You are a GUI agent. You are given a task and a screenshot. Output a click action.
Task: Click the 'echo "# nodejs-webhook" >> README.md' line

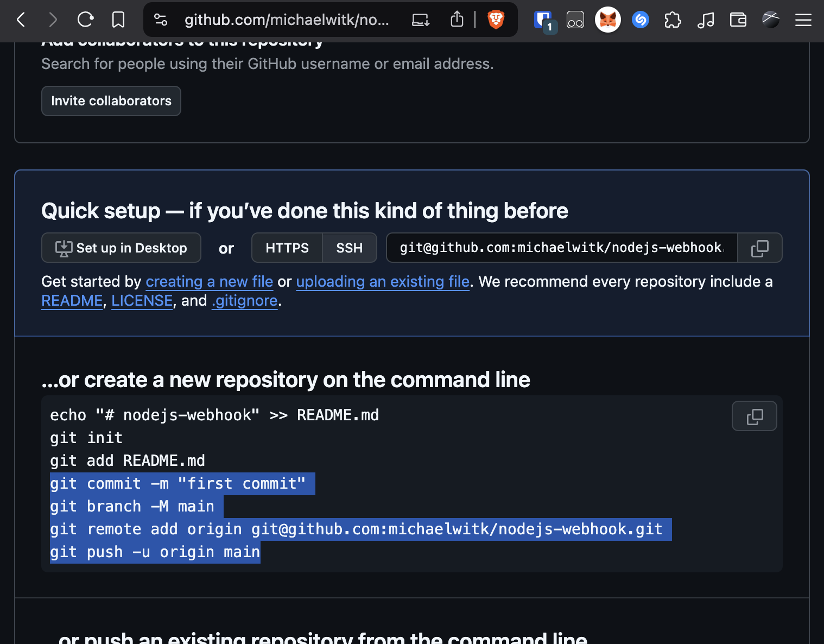pos(214,415)
